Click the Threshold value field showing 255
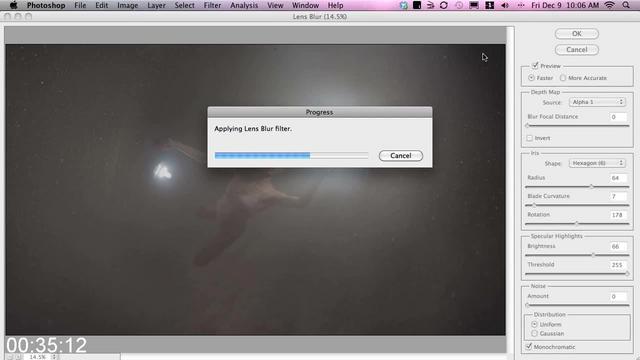 [x=618, y=264]
